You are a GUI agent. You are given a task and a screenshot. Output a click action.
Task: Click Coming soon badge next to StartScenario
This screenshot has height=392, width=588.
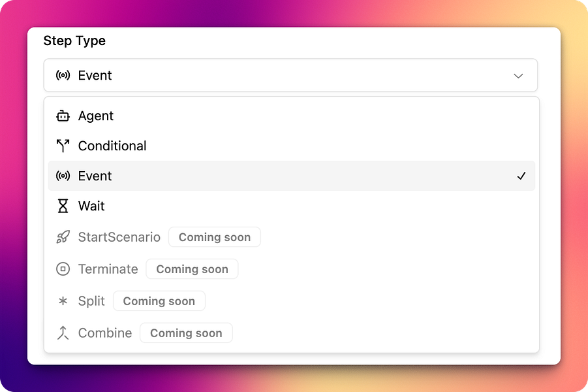215,237
